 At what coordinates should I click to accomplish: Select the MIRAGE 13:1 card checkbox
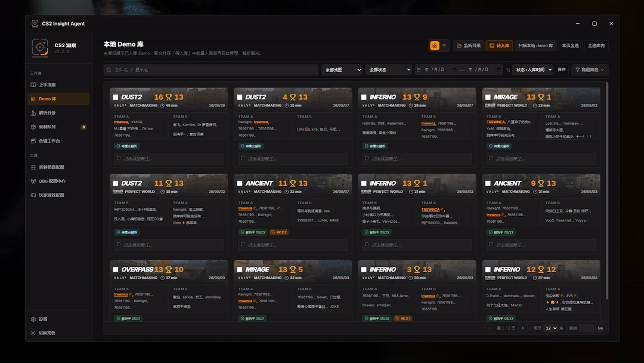[488, 97]
